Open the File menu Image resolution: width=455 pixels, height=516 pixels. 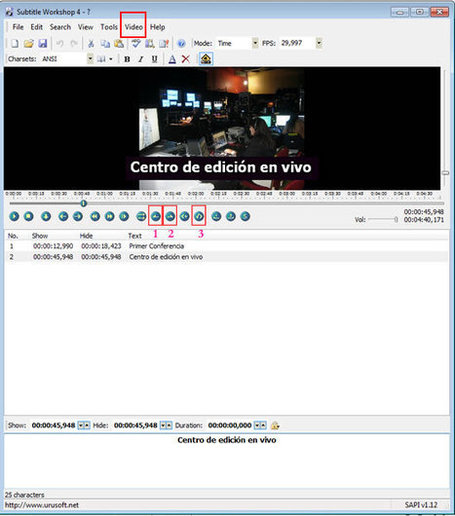18,27
